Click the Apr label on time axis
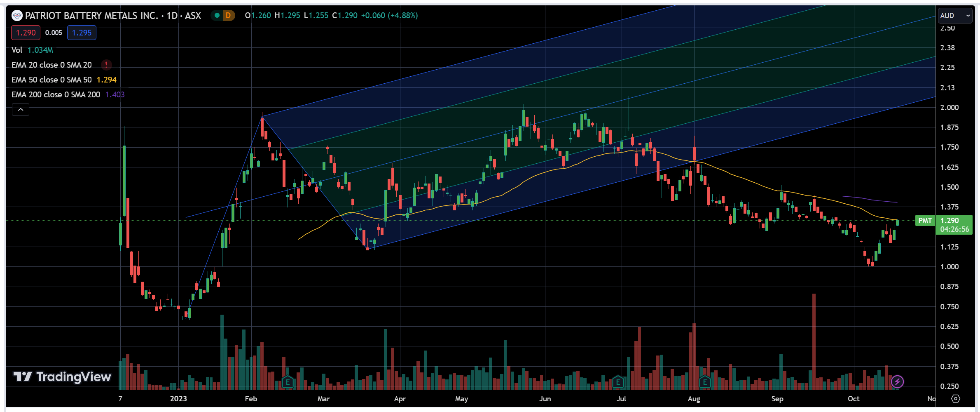 [x=400, y=399]
